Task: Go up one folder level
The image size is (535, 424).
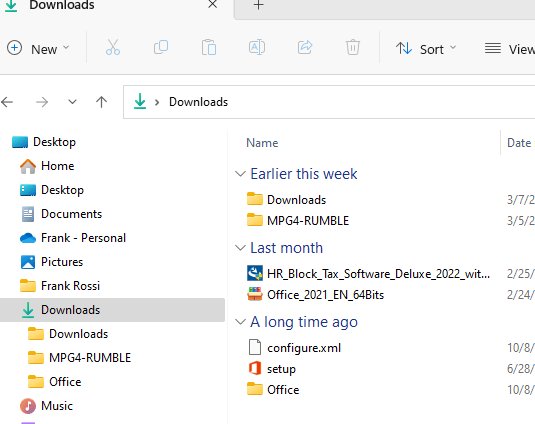Action: click(101, 102)
